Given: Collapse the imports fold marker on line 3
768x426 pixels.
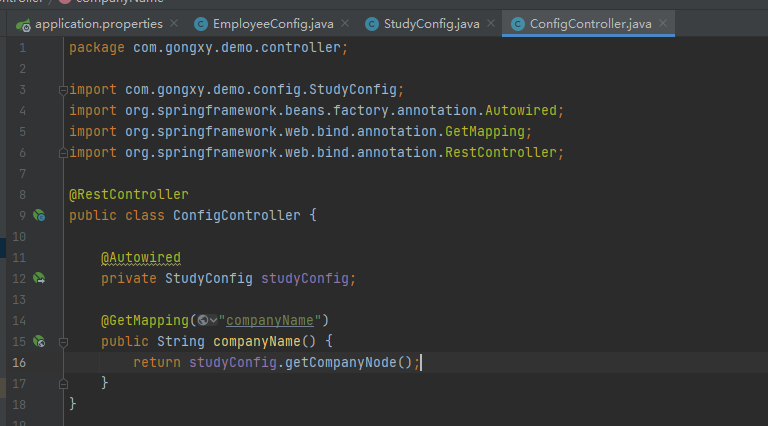Looking at the screenshot, I should [63, 90].
